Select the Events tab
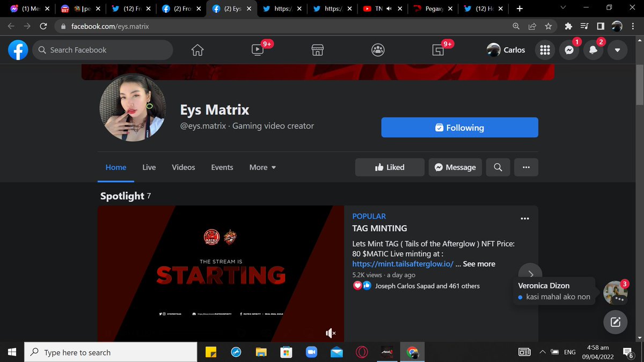 point(222,167)
